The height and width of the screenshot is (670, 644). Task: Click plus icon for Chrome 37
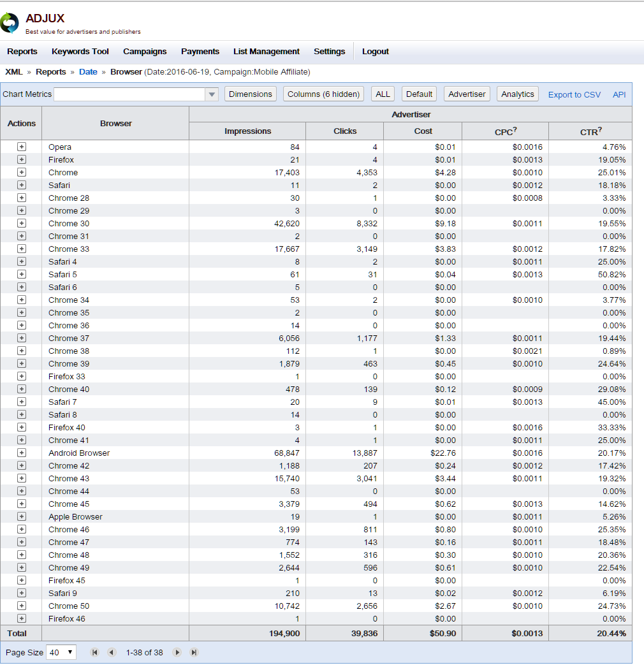(22, 338)
